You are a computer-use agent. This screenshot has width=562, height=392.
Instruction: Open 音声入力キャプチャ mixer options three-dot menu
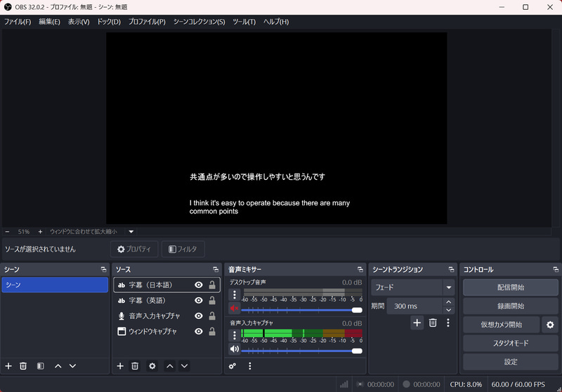point(235,335)
